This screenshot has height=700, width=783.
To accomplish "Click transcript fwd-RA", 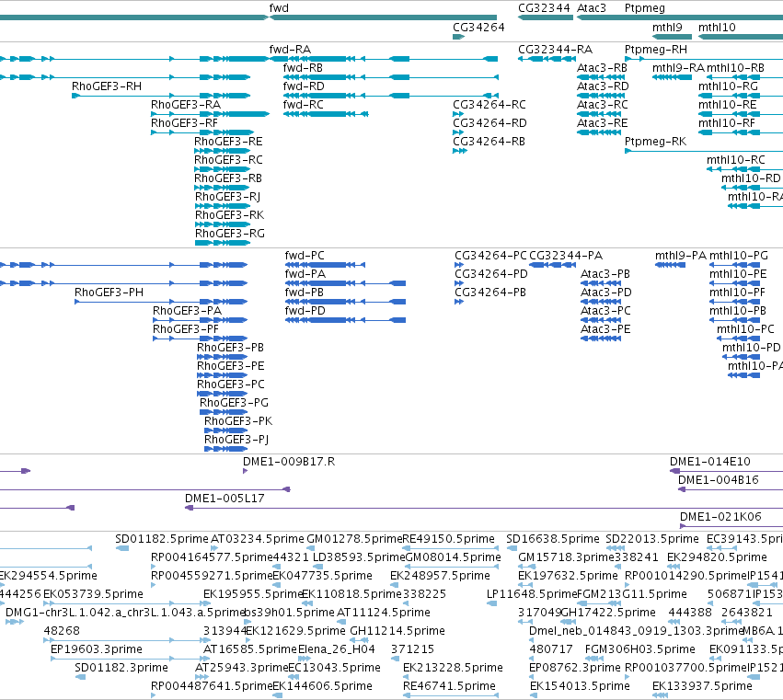I will (x=384, y=59).
